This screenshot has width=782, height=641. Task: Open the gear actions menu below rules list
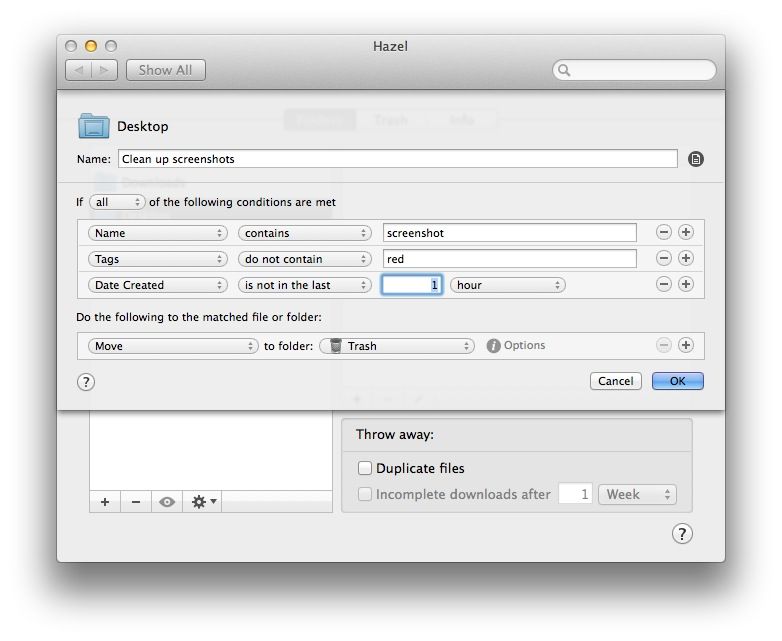pyautogui.click(x=203, y=502)
